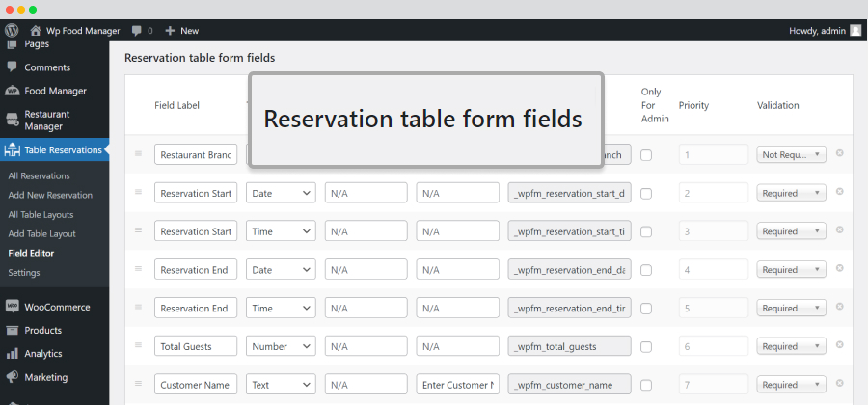Edit the Total Guests field label
This screenshot has width=868, height=405.
196,346
